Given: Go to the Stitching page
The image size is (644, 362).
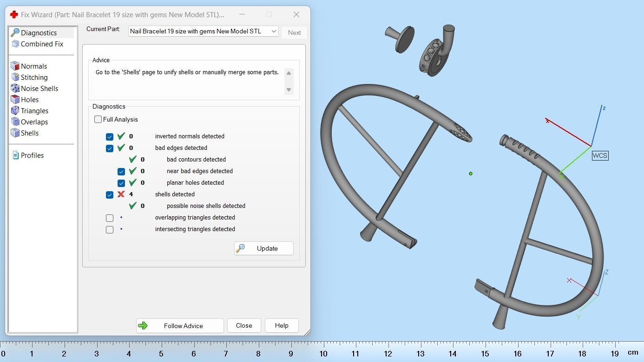Looking at the screenshot, I should point(34,77).
